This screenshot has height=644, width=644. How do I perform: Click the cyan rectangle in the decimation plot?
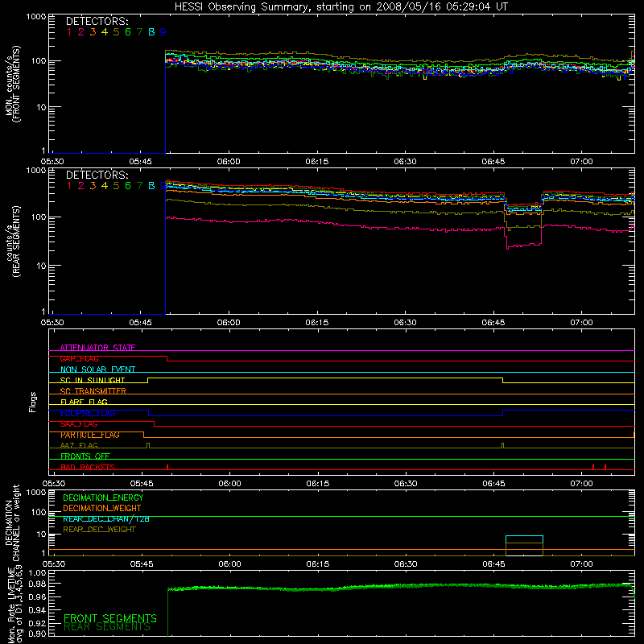[x=524, y=539]
